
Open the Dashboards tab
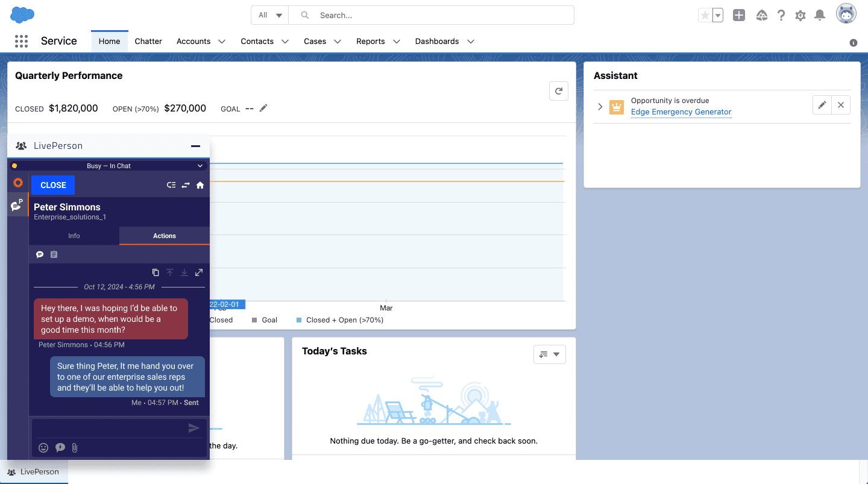click(x=437, y=41)
